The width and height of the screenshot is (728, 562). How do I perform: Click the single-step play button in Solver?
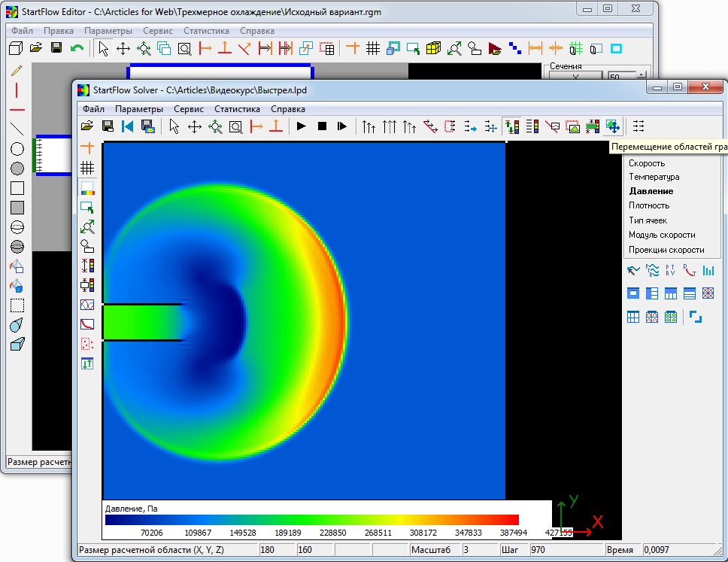pyautogui.click(x=342, y=126)
